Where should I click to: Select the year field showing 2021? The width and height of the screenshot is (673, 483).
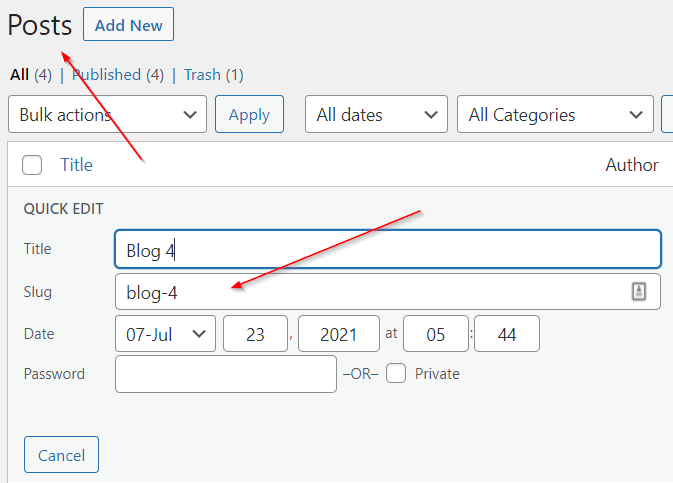[x=339, y=334]
